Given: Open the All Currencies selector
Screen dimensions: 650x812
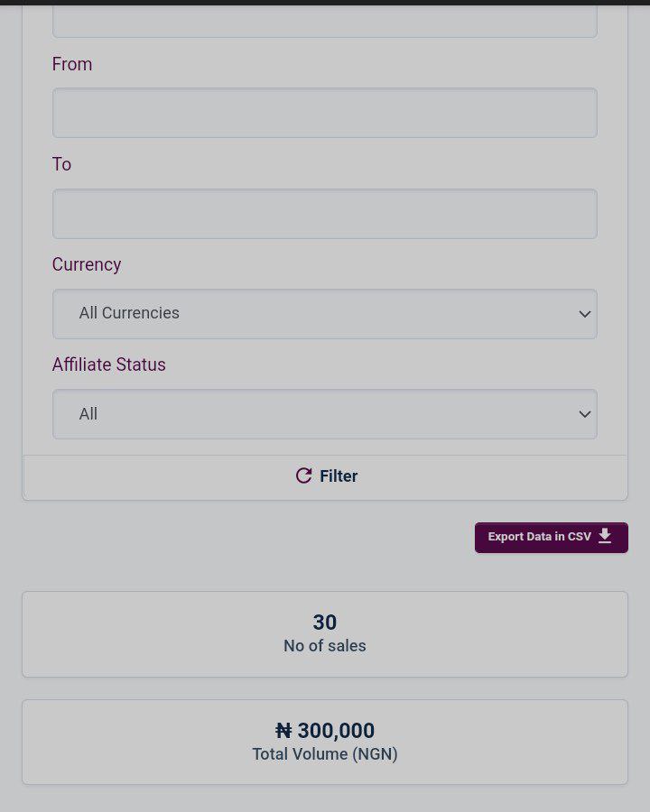Looking at the screenshot, I should point(325,313).
